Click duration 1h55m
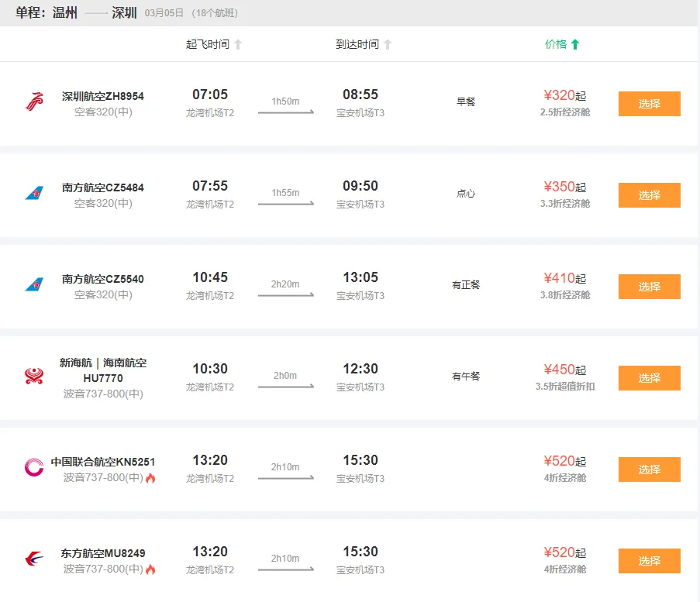Viewport: 700px width, 602px height. coord(285,193)
